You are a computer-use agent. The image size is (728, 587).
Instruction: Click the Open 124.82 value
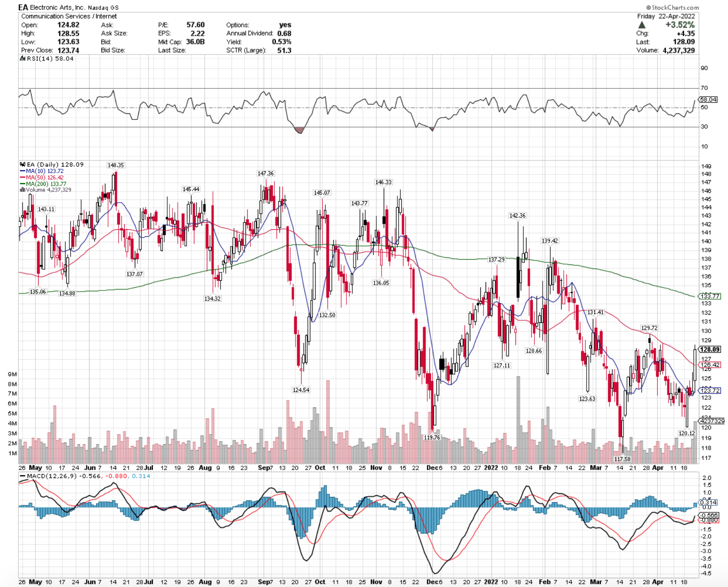pos(68,25)
